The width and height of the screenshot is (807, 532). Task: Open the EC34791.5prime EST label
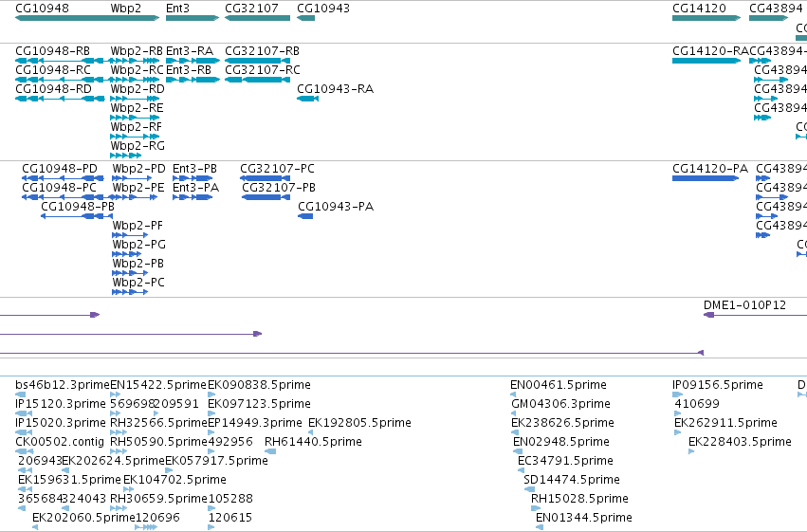565,461
